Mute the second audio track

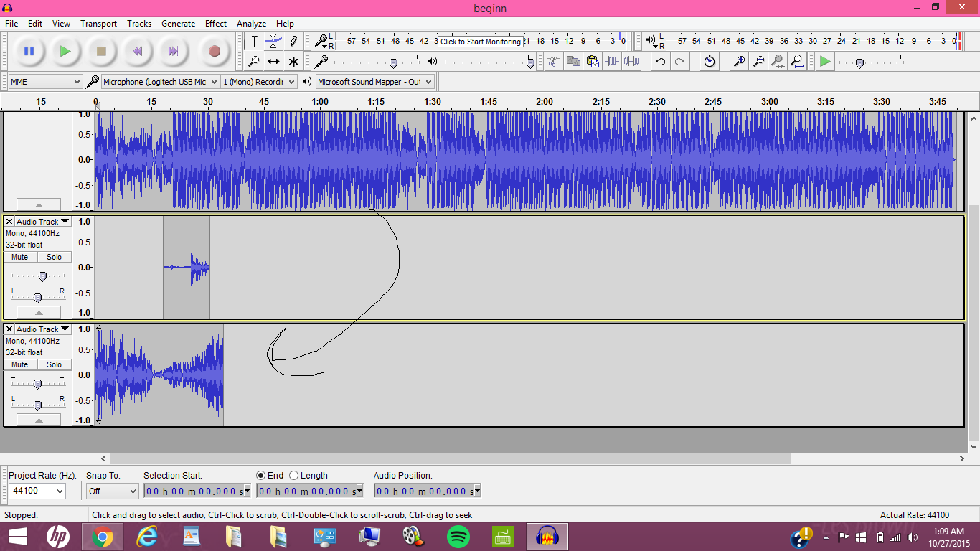(20, 257)
